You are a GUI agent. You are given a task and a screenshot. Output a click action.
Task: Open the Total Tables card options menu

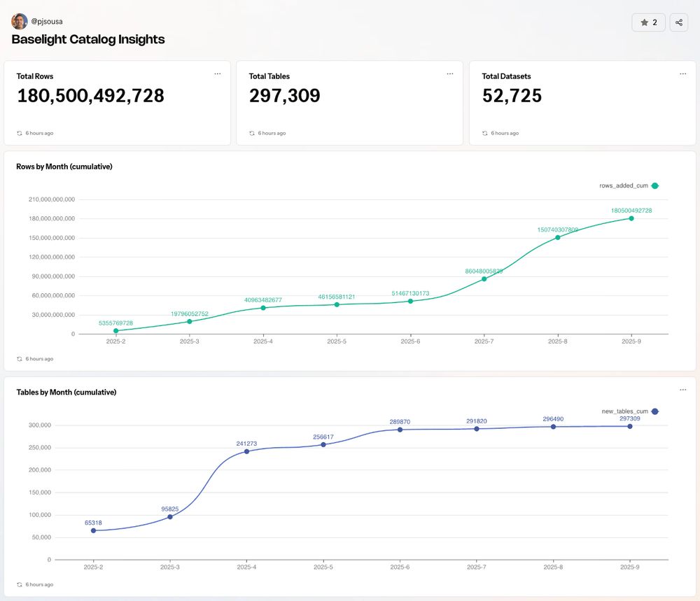click(450, 74)
